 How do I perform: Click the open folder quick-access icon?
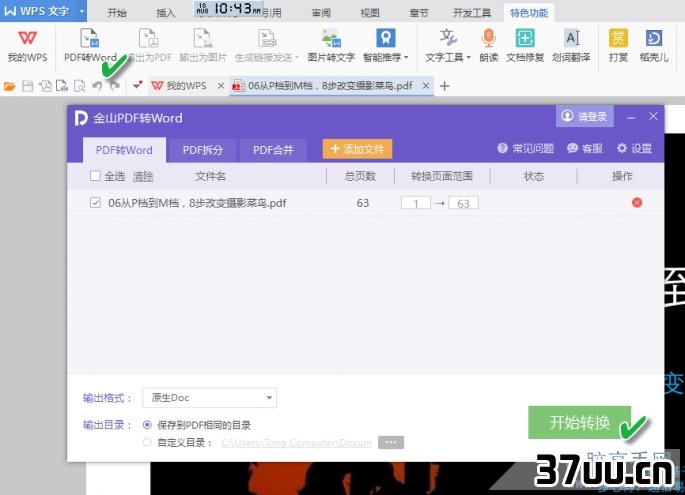(x=10, y=86)
